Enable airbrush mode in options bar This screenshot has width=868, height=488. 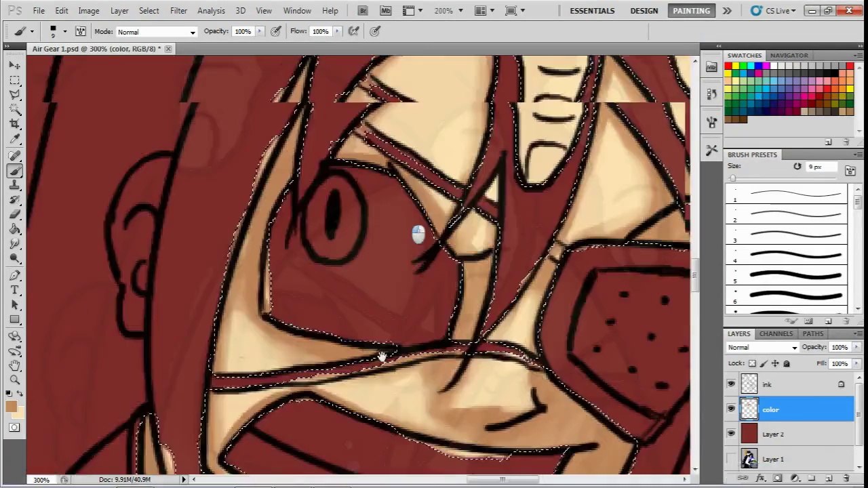(x=353, y=31)
